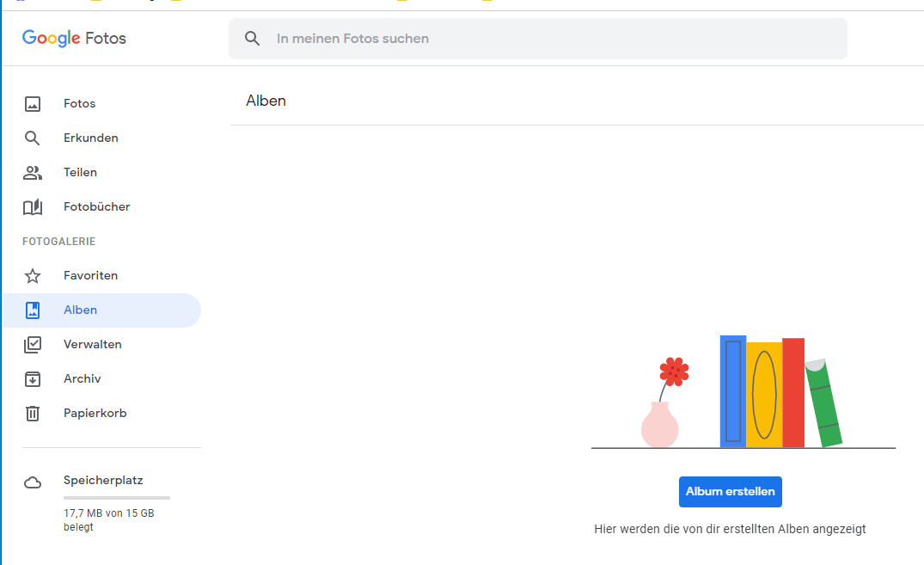Click the Favoriten star icon
This screenshot has height=565, width=924.
33,276
